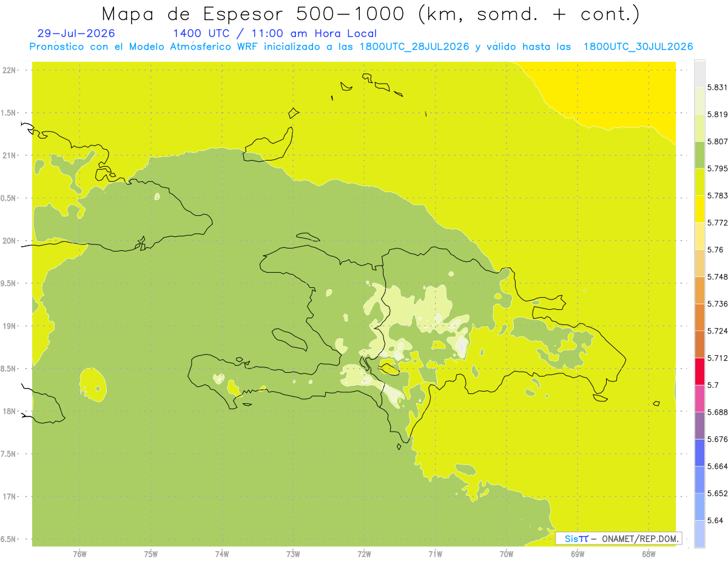Click the '75W' longitude label
The height and width of the screenshot is (562, 728).
tap(151, 554)
